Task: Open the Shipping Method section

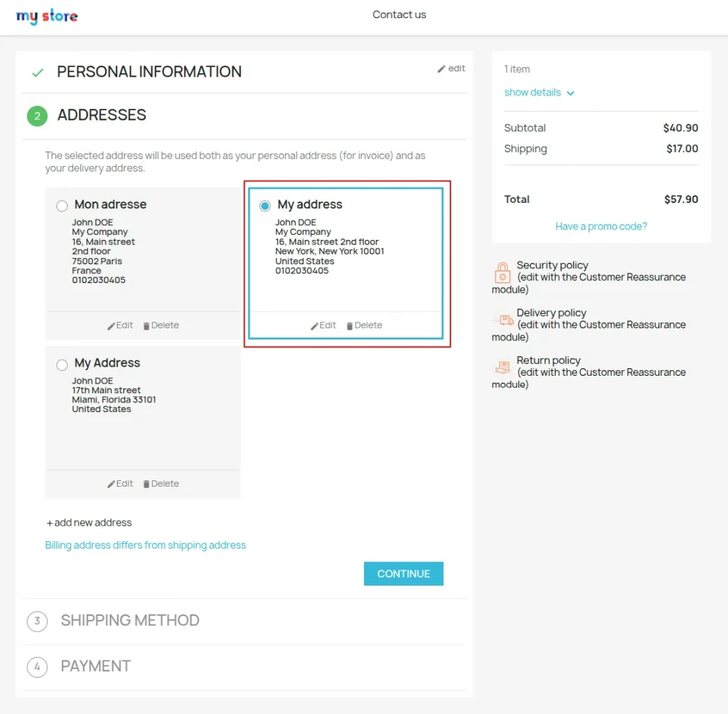Action: coord(130,621)
